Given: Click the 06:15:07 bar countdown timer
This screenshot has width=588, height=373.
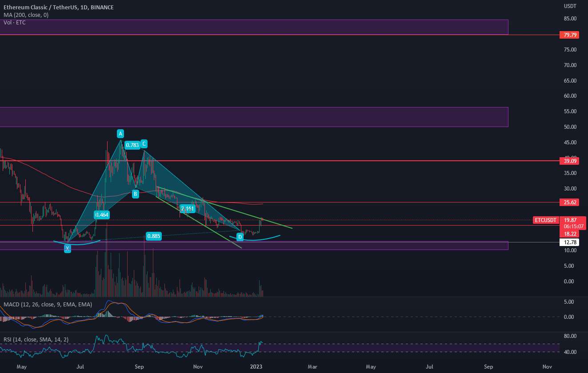Looking at the screenshot, I should pyautogui.click(x=573, y=226).
